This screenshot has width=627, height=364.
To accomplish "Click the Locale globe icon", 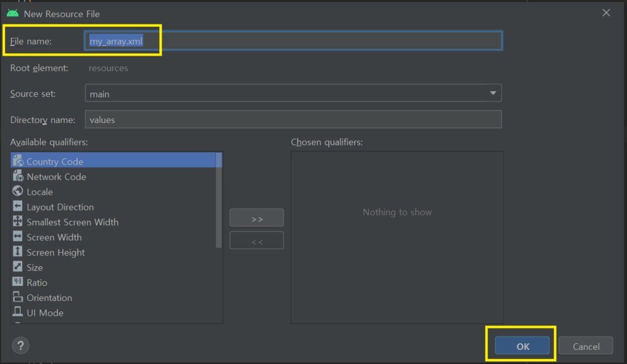I will point(17,191).
